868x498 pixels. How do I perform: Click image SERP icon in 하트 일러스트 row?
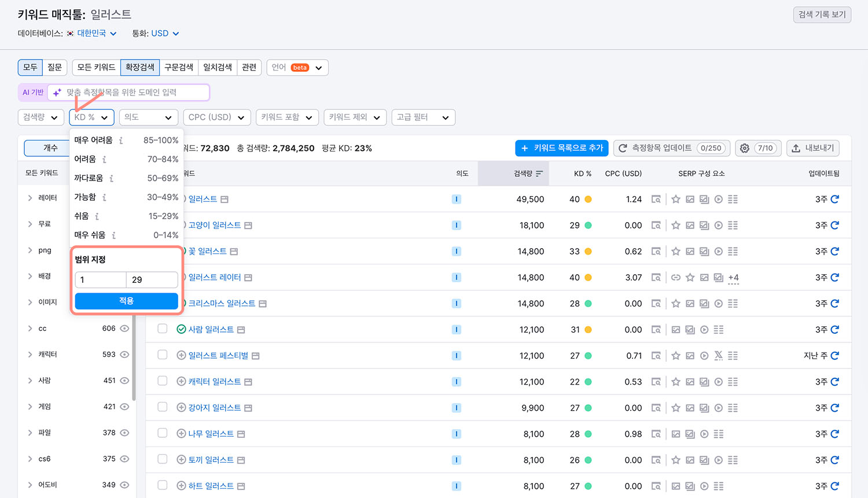tap(675, 486)
